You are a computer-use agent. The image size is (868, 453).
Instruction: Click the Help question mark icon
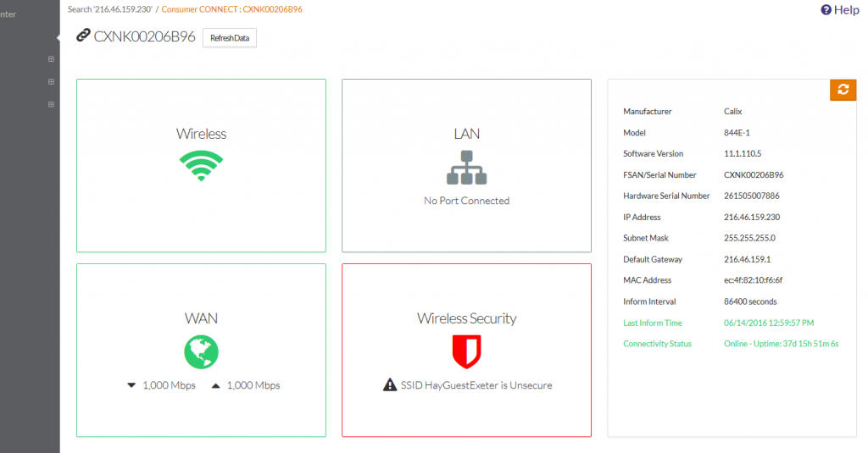coord(826,10)
